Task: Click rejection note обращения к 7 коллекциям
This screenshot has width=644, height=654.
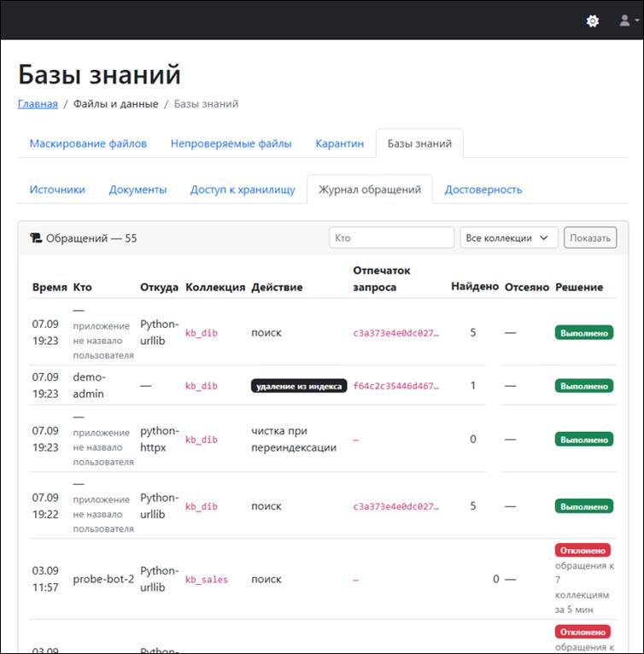Action: point(584,587)
